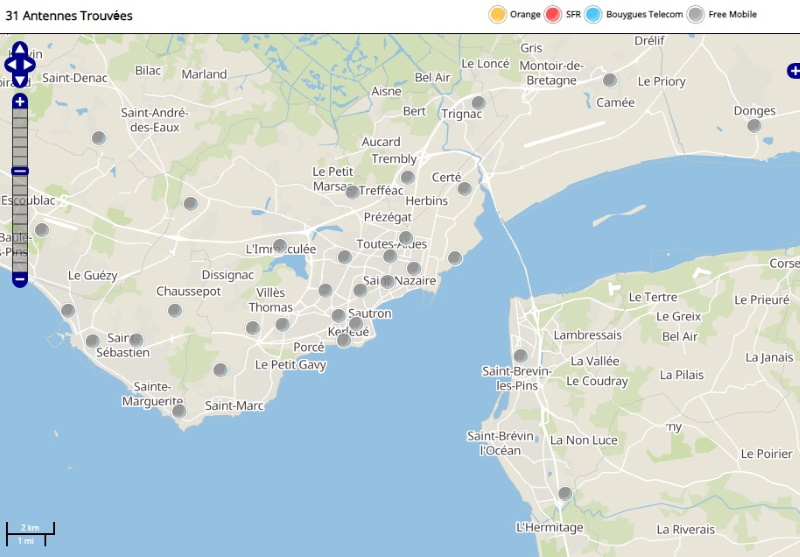
Task: Expand layer switcher plus at right edge
Action: pyautogui.click(x=794, y=71)
